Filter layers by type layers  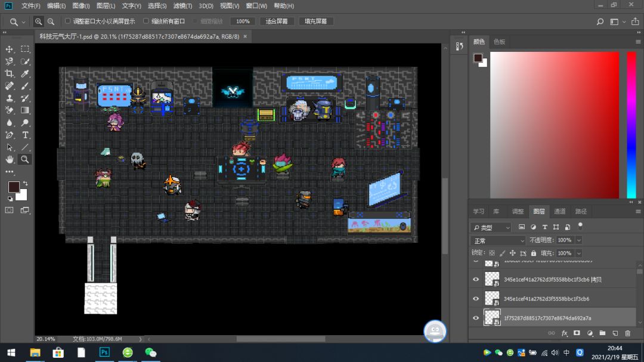pyautogui.click(x=544, y=227)
